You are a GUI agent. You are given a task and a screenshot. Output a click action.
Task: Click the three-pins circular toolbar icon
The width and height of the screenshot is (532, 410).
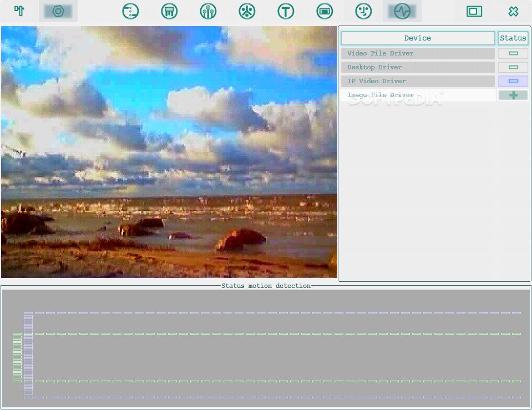(x=208, y=11)
